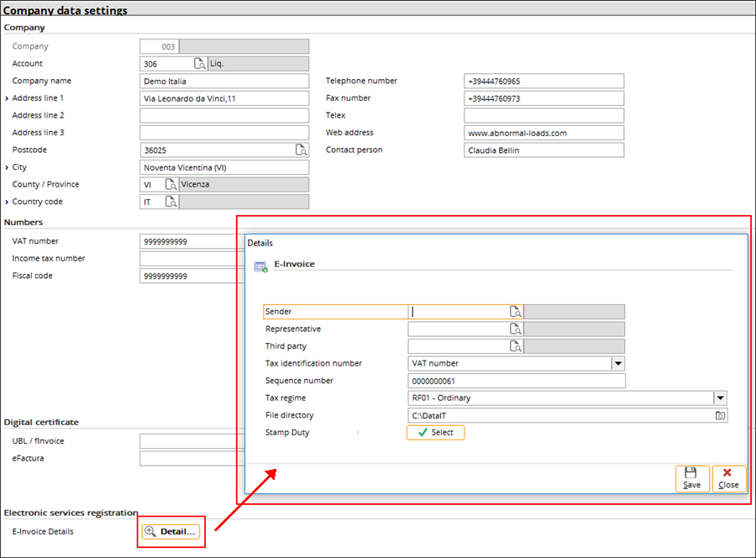This screenshot has width=756, height=558.
Task: Close the Details dialog
Action: coord(728,478)
